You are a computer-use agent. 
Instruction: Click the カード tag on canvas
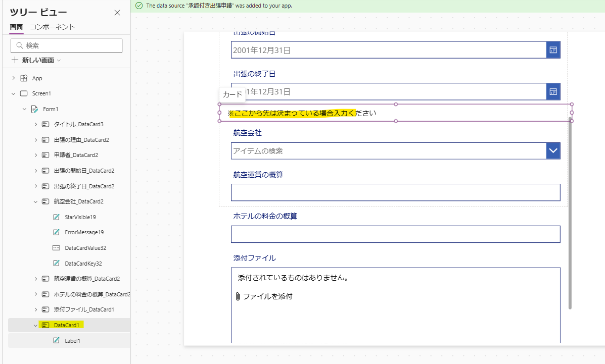coord(232,94)
